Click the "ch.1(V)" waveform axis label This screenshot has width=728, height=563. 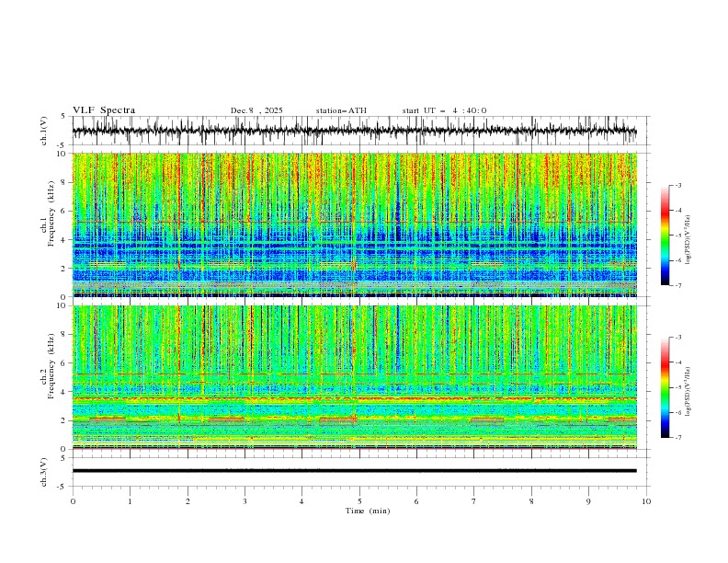pos(44,131)
